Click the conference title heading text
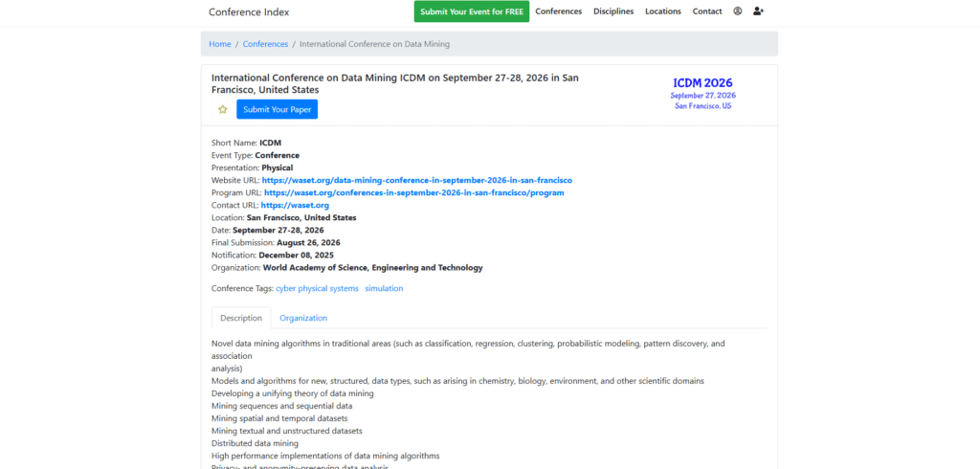 tap(395, 84)
